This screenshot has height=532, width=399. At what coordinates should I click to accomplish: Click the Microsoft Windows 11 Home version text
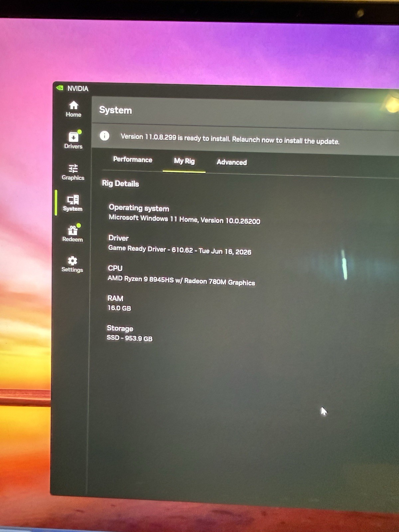185,219
